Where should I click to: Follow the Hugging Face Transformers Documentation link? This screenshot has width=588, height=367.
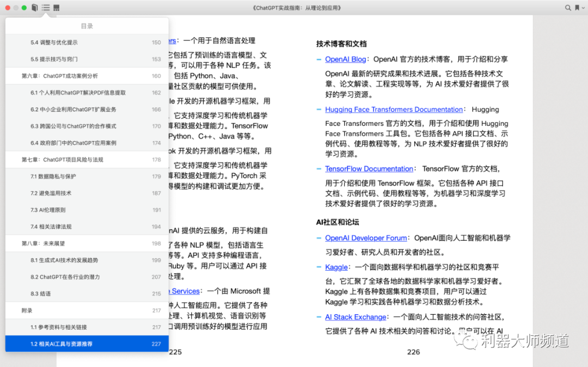tap(394, 109)
